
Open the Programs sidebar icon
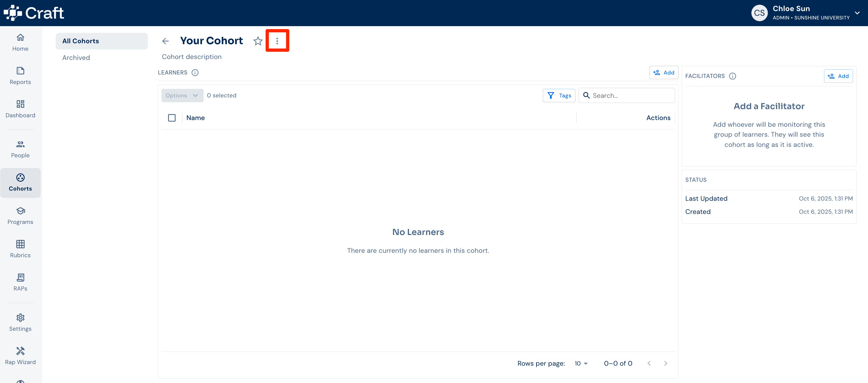tap(20, 216)
